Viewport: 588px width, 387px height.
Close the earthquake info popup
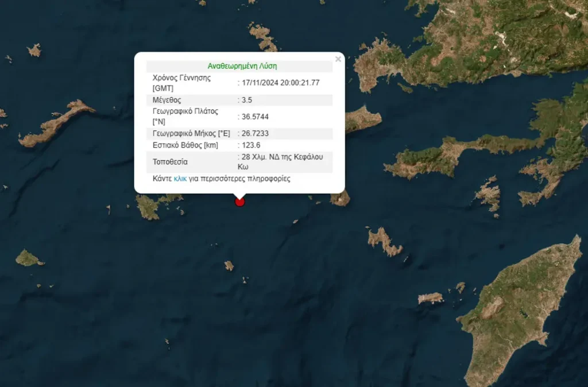pos(338,59)
